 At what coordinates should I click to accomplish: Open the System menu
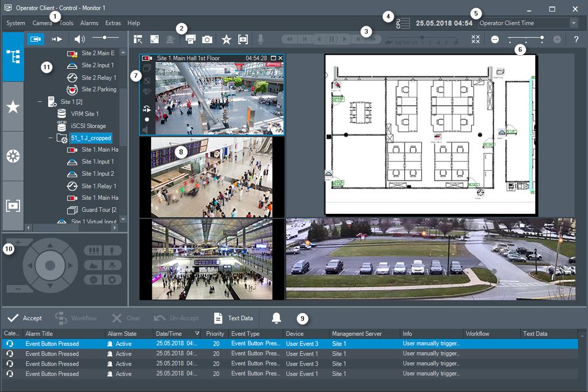pyautogui.click(x=16, y=23)
